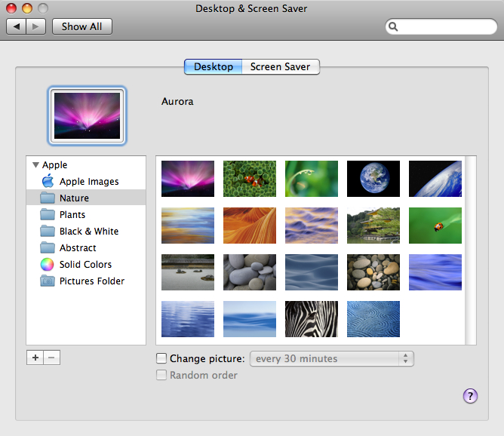
Task: Click the Pictures Folder camera folder icon
Action: pos(48,281)
